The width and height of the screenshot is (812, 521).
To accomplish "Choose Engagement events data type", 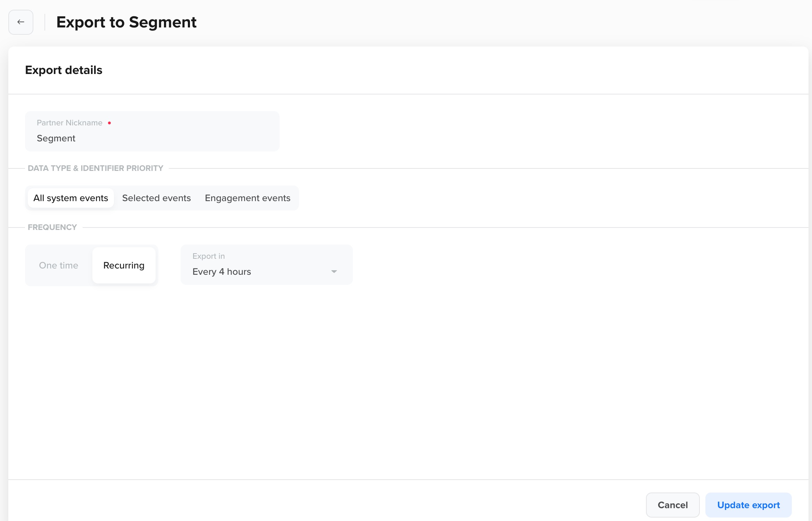I will tap(248, 198).
